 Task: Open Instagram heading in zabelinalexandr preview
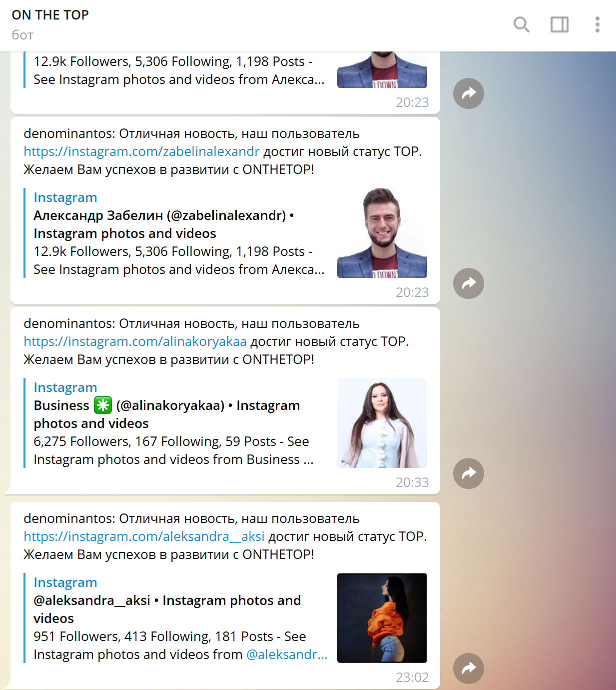coord(65,197)
